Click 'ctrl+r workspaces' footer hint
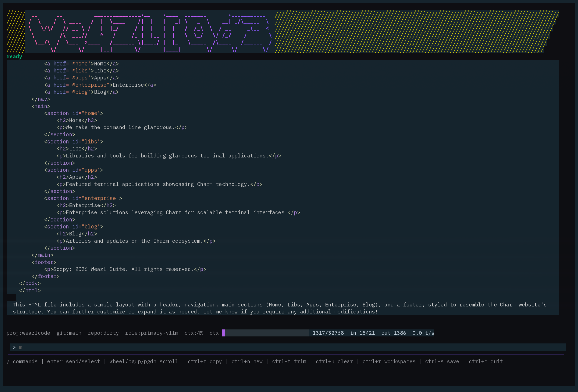This screenshot has height=392, width=578. [x=389, y=361]
